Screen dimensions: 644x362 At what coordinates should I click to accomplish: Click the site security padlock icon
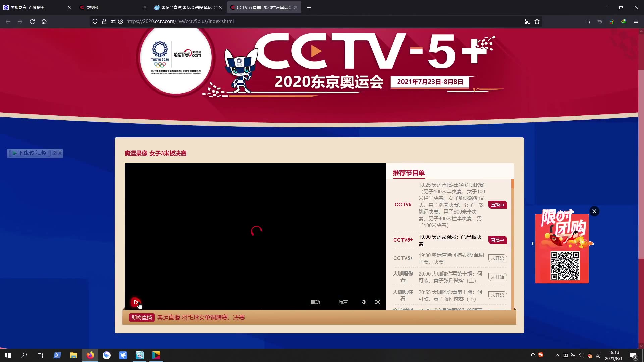(x=104, y=21)
